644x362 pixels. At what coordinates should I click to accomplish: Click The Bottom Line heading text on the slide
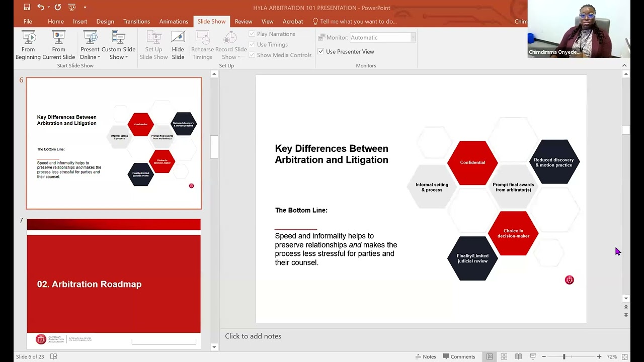pos(301,210)
